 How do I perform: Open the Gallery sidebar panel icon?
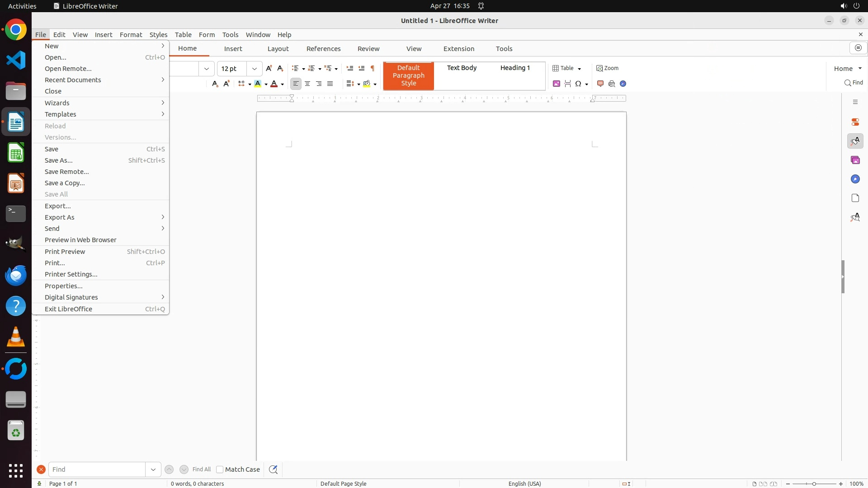(855, 160)
